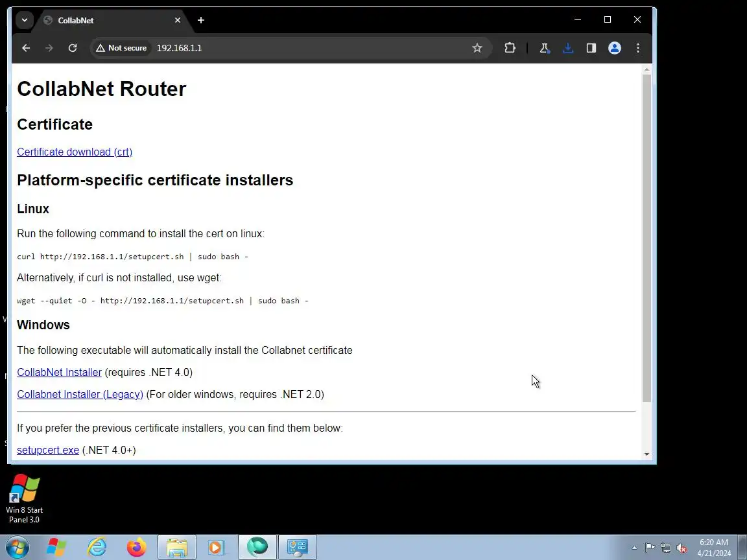Open the Windows flag taskbar icon
Viewport: 747px width, 560px height.
point(56,548)
